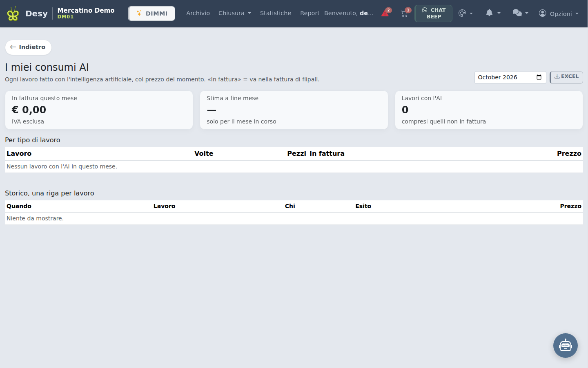Click the DIMMI sparkle button
Screen dimensions: 588x368
pyautogui.click(x=151, y=13)
